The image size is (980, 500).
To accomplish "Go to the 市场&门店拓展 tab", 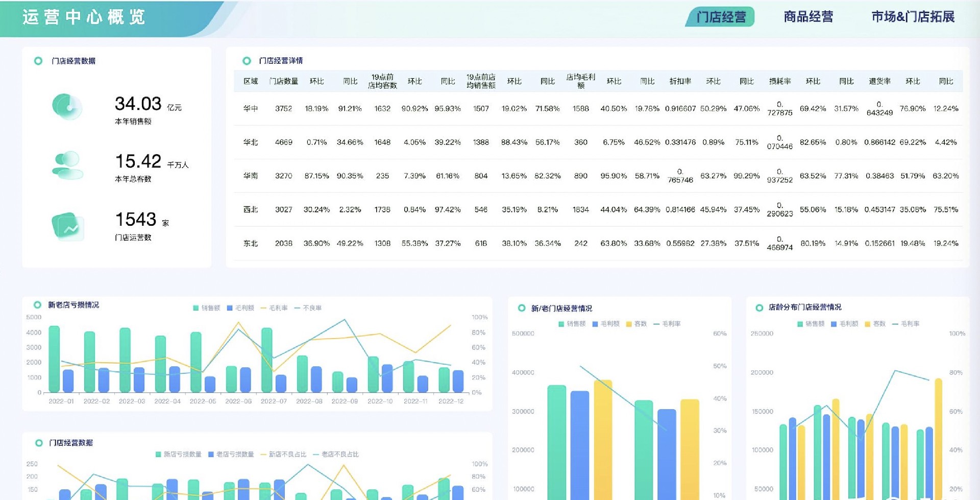I will [913, 17].
